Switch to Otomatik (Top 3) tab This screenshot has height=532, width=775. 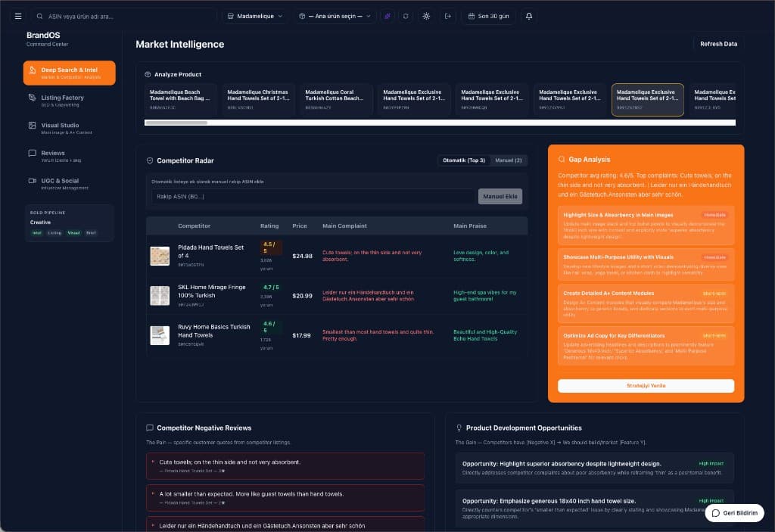[464, 160]
